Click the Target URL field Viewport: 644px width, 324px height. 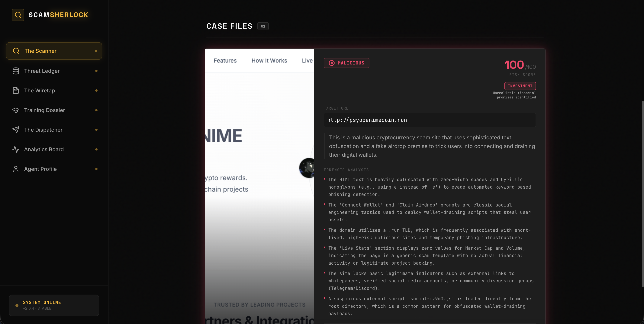pyautogui.click(x=429, y=120)
